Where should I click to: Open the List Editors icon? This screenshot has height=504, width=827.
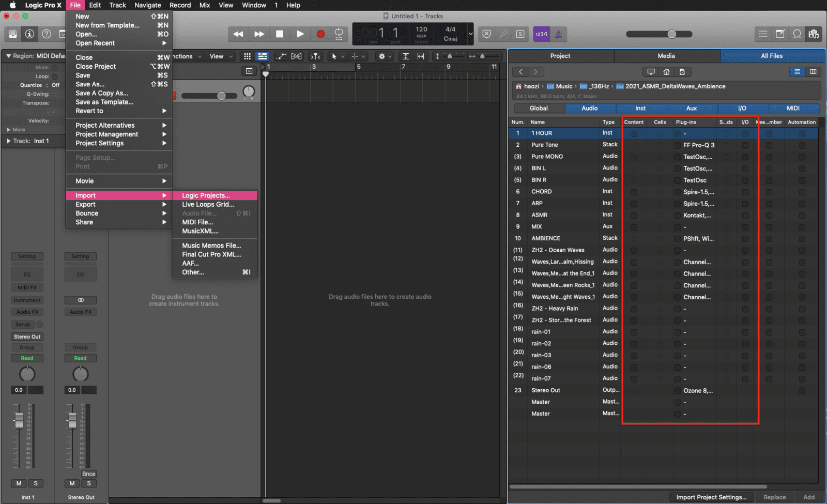pos(763,34)
